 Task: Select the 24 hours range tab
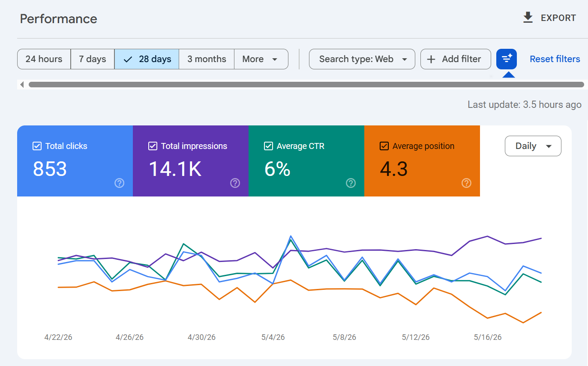tap(44, 59)
